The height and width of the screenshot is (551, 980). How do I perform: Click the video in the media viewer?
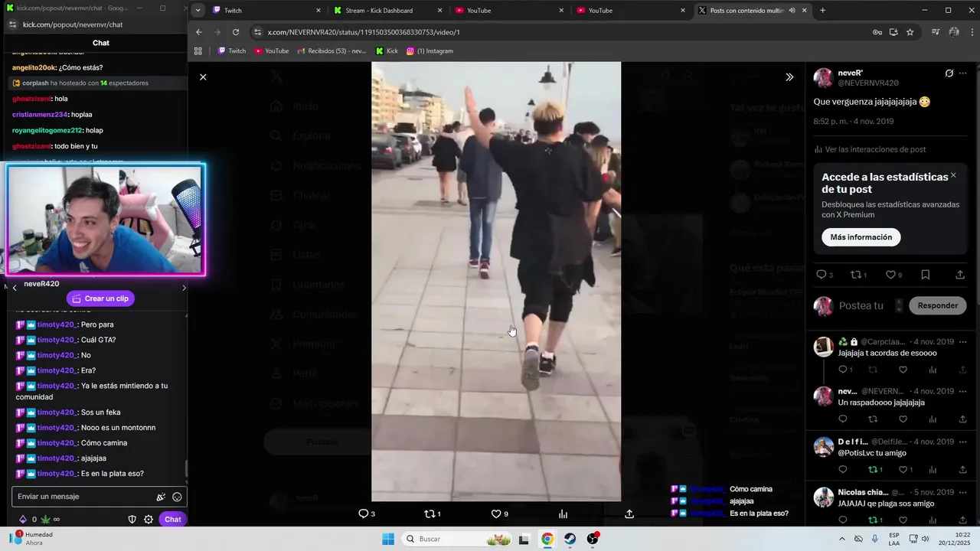pyautogui.click(x=496, y=281)
